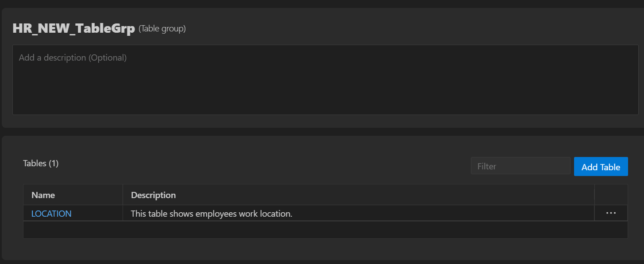The height and width of the screenshot is (264, 644).
Task: Click the empty row below LOCATION
Action: pyautogui.click(x=325, y=230)
